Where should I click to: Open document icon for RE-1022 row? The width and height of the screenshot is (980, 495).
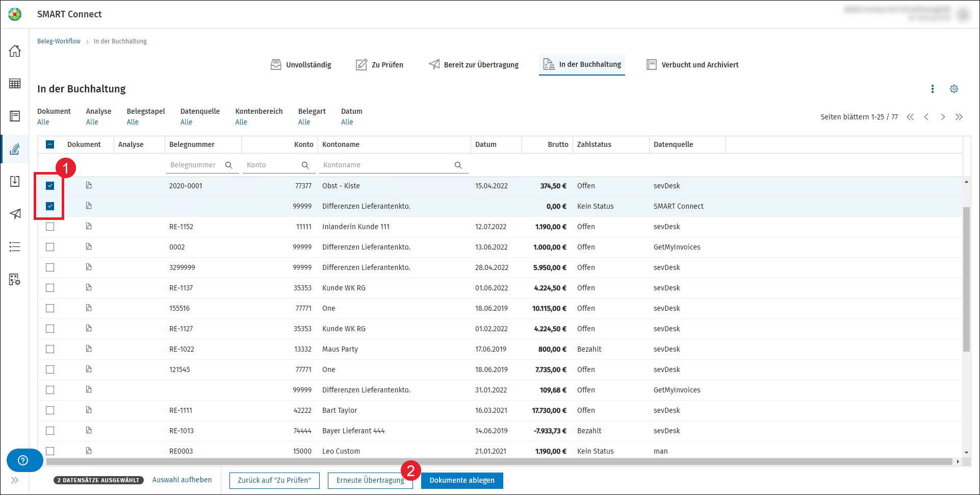(89, 349)
